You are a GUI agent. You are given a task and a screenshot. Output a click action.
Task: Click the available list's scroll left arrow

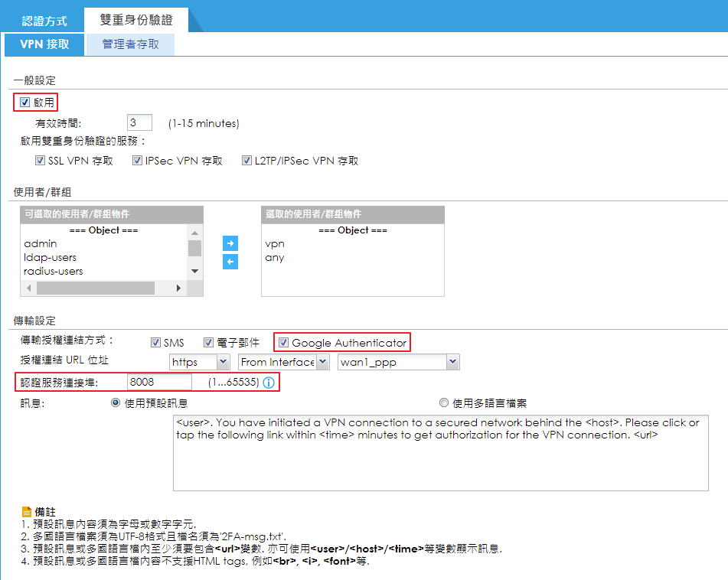29,288
